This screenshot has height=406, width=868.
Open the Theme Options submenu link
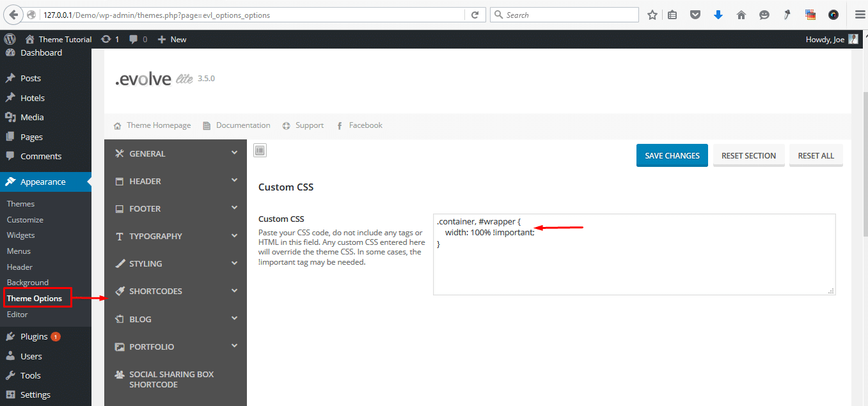point(35,299)
